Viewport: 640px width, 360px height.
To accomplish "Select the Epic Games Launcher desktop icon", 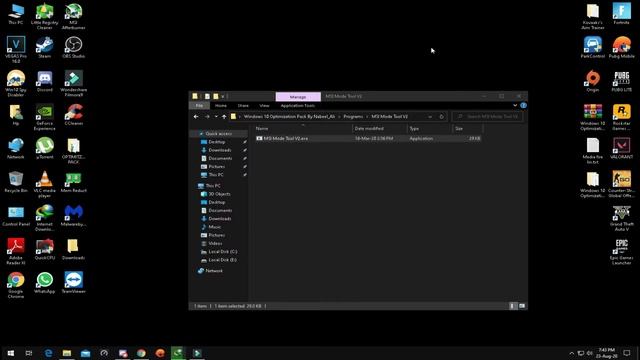I will pos(622,251).
